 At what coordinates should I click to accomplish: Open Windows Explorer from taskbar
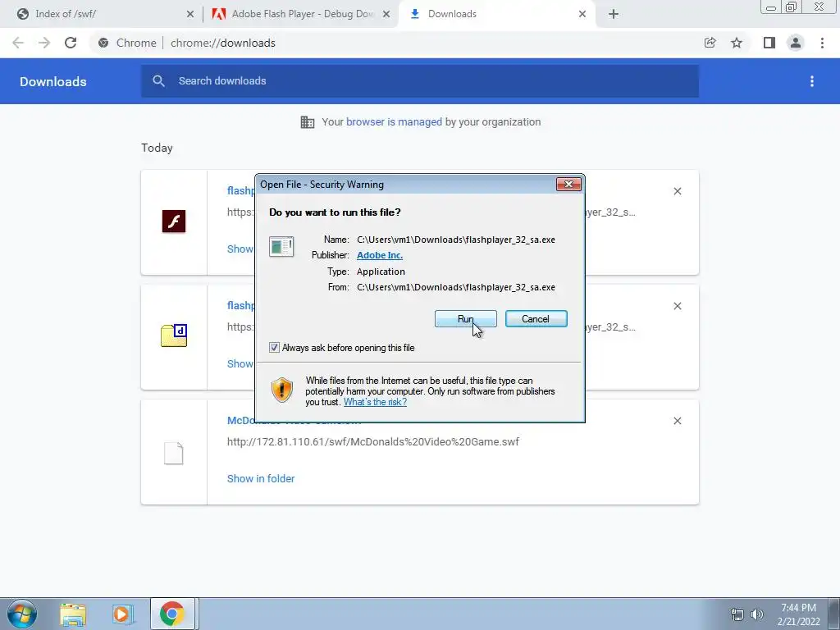73,614
